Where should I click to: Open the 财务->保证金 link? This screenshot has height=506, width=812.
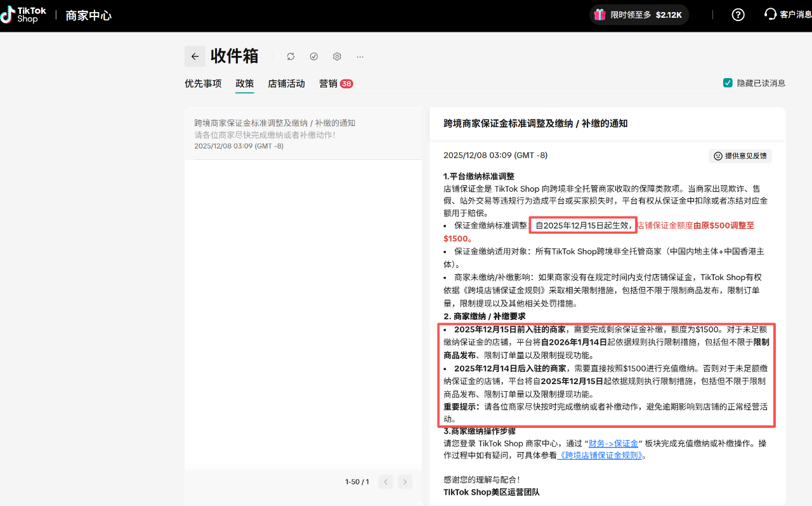tap(613, 443)
